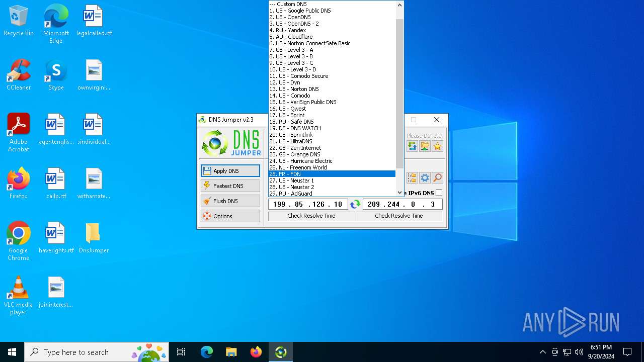
Task: Pick '15. US - VeriSign Public DNS'
Action: pyautogui.click(x=332, y=102)
